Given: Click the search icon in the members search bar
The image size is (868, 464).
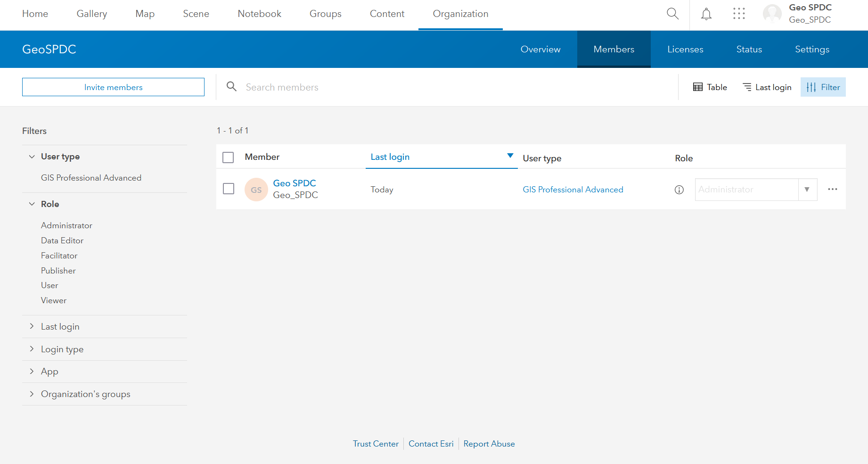Looking at the screenshot, I should (231, 87).
